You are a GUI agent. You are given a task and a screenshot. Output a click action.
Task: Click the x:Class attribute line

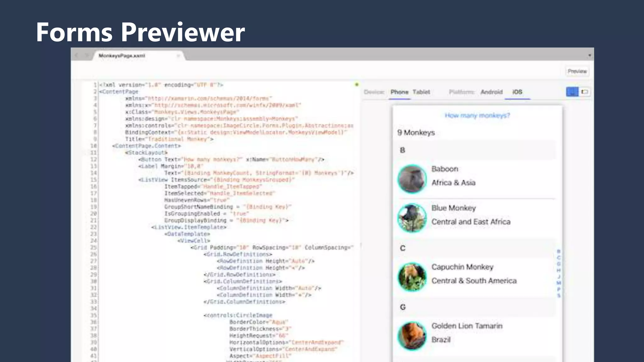[182, 112]
